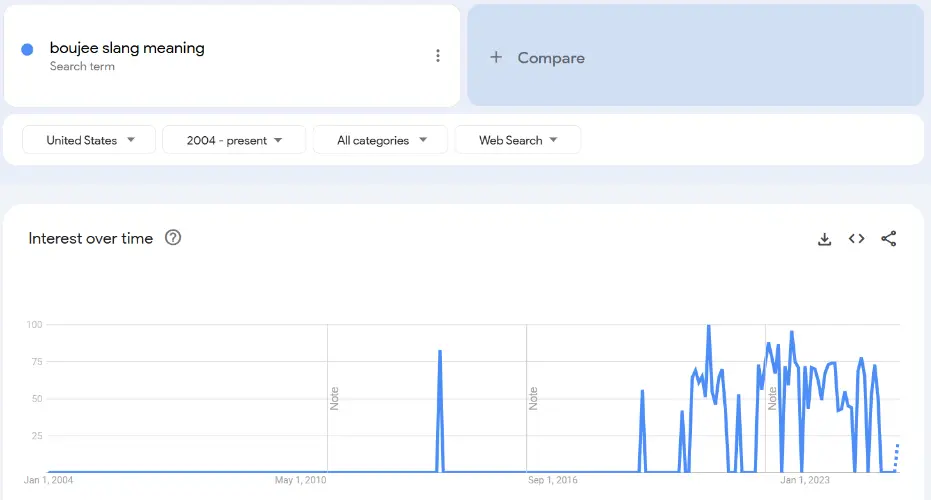Click the 25 value on the y-axis
The image size is (931, 500).
point(37,436)
